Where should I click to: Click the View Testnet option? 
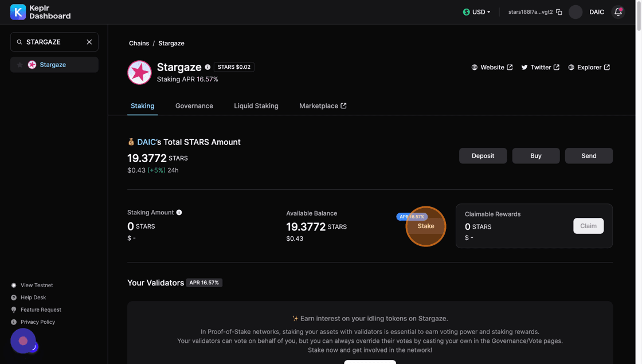[37, 285]
